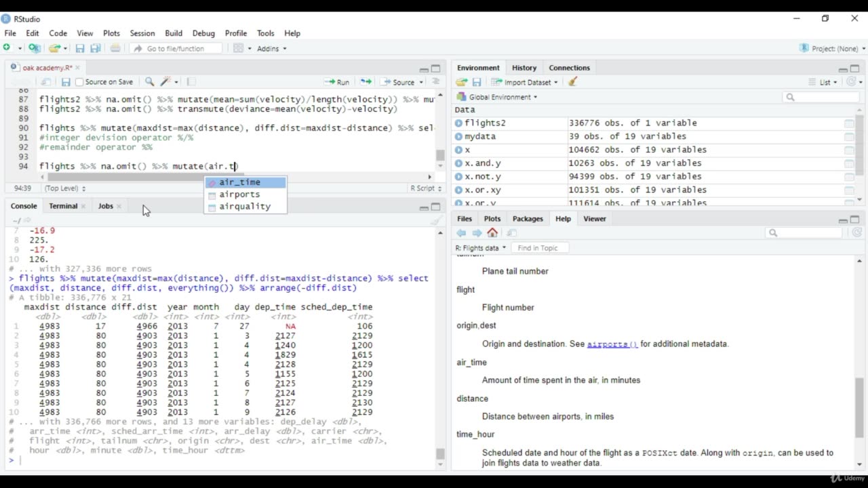Open R: Flights data topic dropdown
Screen dimensions: 868x488
click(x=481, y=248)
